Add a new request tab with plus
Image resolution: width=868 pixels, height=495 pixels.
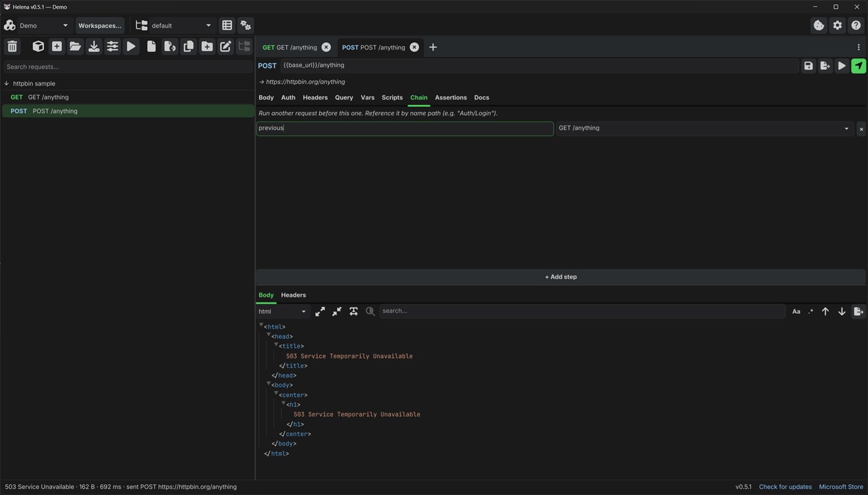click(x=433, y=47)
